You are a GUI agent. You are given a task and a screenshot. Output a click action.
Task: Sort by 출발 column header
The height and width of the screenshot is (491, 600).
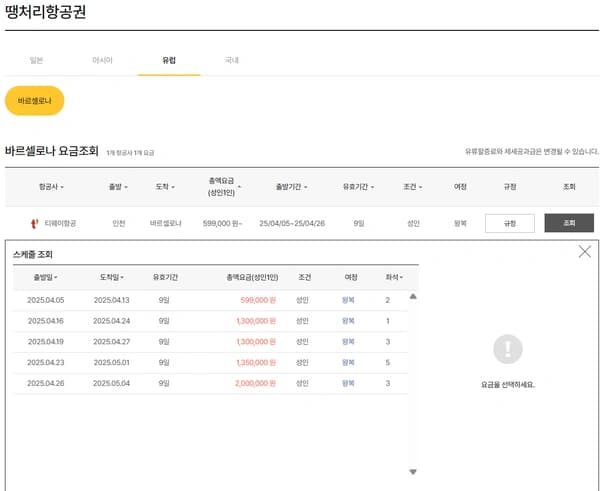pos(118,187)
